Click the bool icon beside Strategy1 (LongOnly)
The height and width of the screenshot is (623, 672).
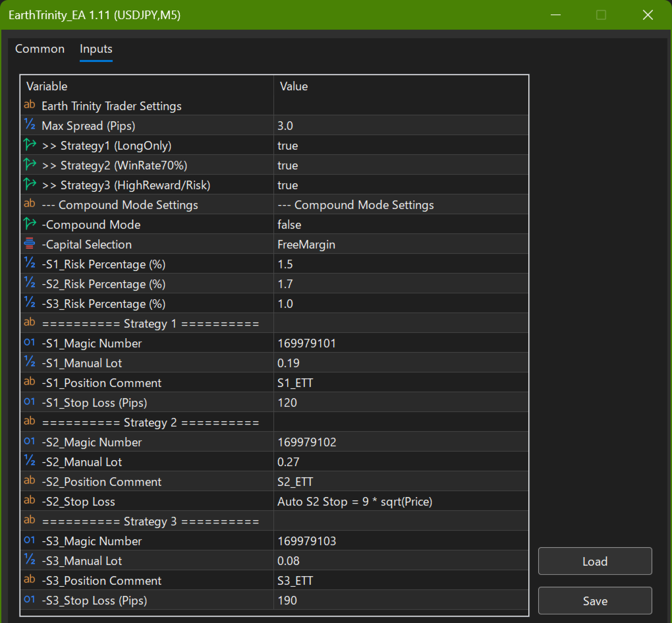point(30,144)
